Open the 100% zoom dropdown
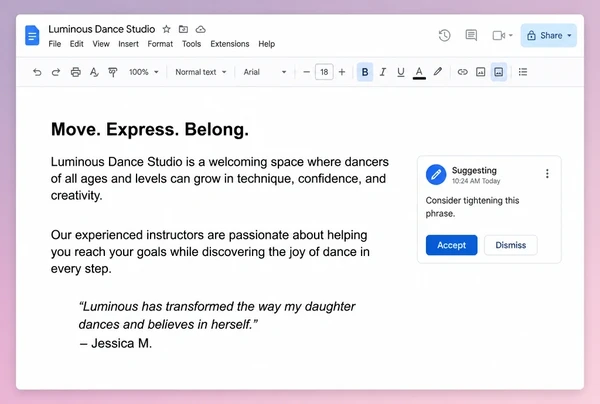 click(143, 72)
